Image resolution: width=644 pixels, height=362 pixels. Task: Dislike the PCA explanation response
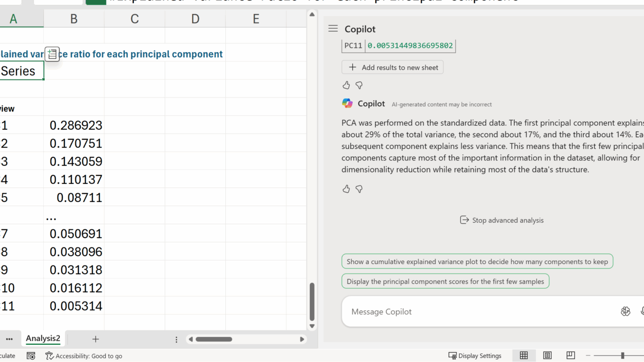(359, 189)
